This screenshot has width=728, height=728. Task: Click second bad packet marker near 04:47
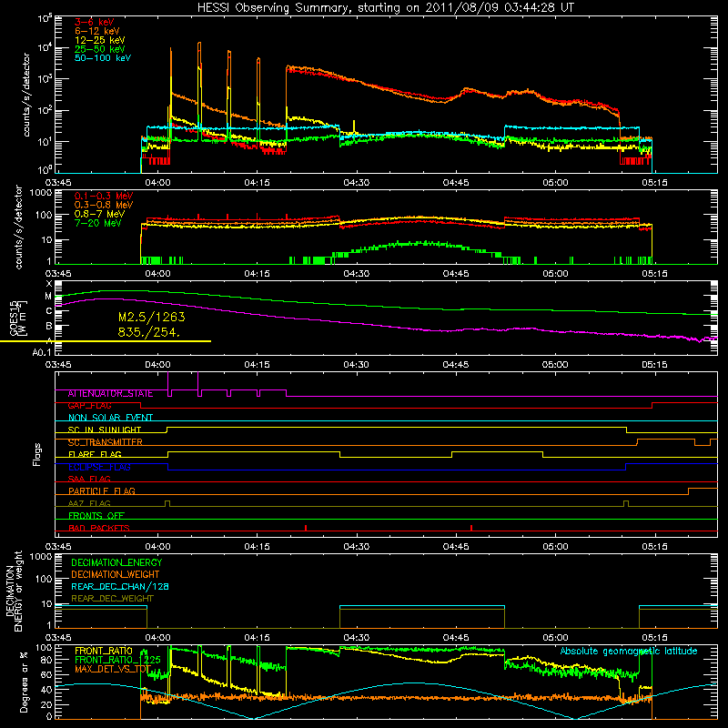pos(471,528)
